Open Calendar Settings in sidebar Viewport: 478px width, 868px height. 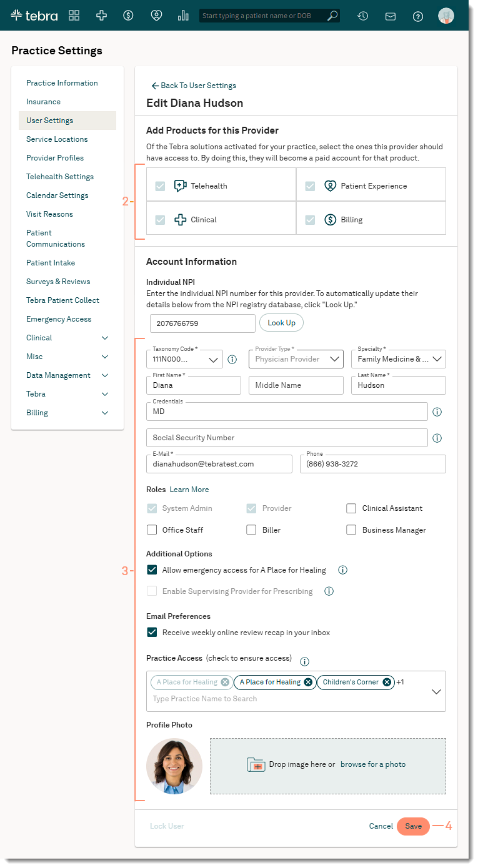[x=57, y=195]
